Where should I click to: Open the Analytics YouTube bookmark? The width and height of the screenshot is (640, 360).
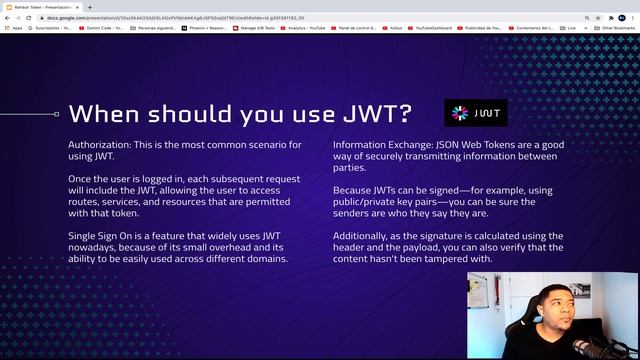point(303,28)
